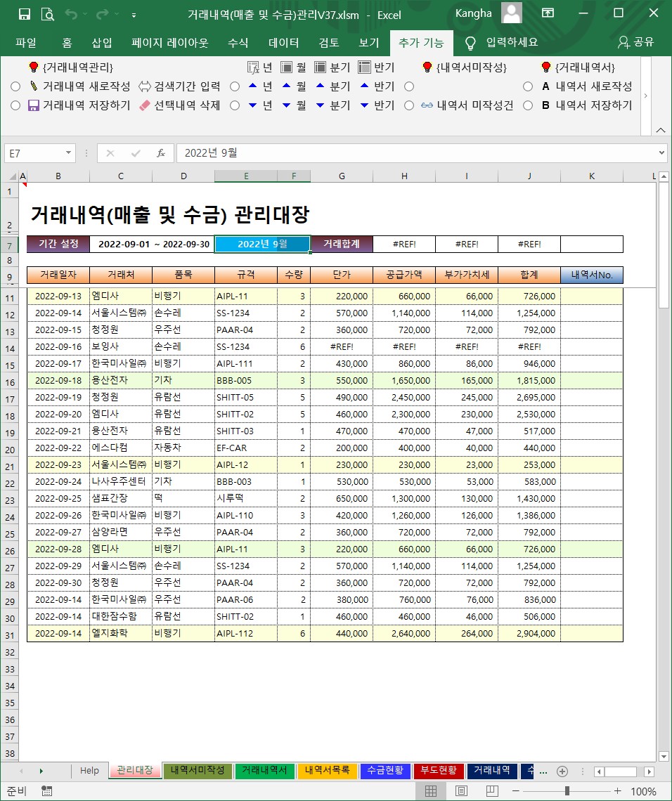The image size is (672, 801).
Task: Click the Insert Function fx button
Action: (x=161, y=152)
